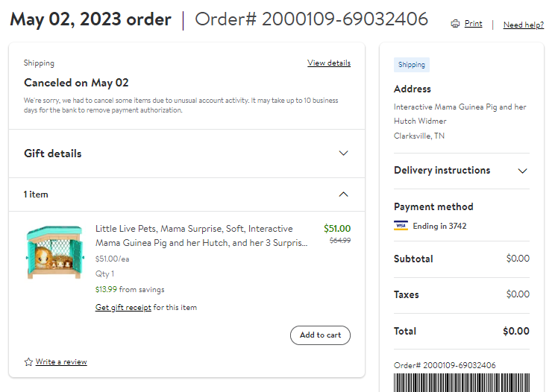Viewport: 555px width, 392px height.
Task: Click View details link
Action: [x=329, y=63]
